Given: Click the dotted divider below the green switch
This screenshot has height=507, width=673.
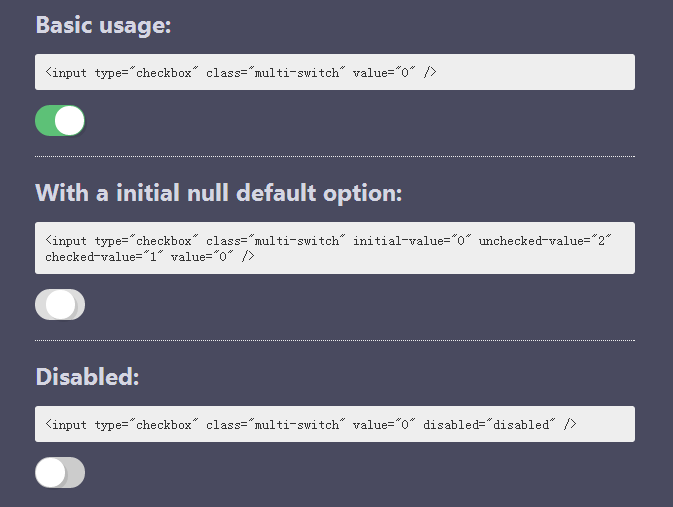Looking at the screenshot, I should 335,157.
